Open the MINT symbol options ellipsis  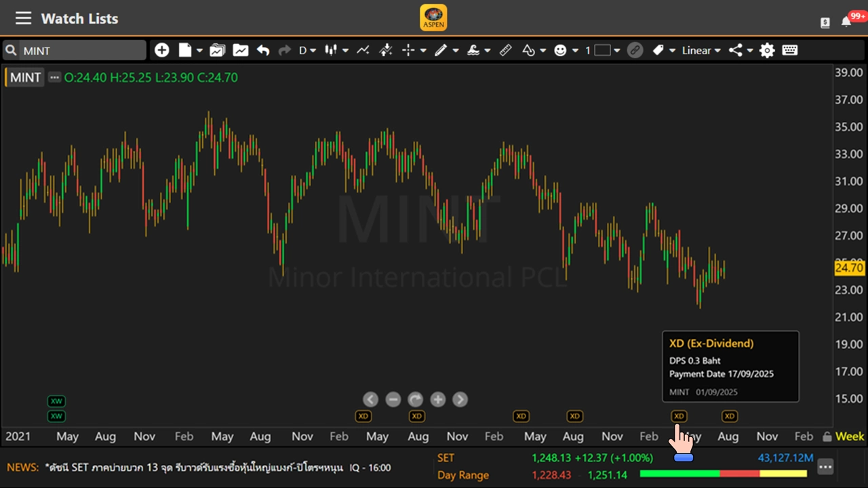[x=55, y=77]
